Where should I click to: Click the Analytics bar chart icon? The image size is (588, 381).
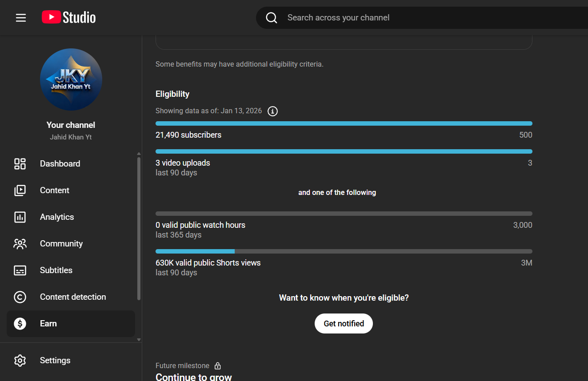[x=20, y=217]
